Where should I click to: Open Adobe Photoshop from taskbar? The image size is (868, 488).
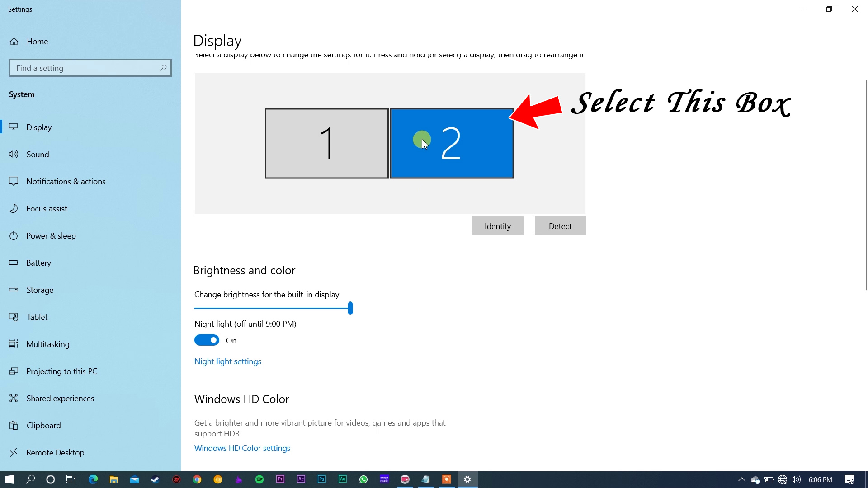321,479
